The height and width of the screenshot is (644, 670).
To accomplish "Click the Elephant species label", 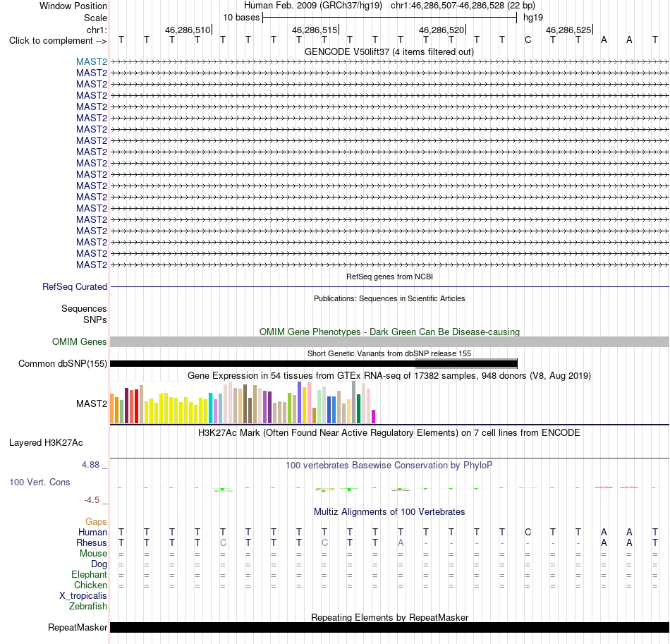I will (x=90, y=574).
